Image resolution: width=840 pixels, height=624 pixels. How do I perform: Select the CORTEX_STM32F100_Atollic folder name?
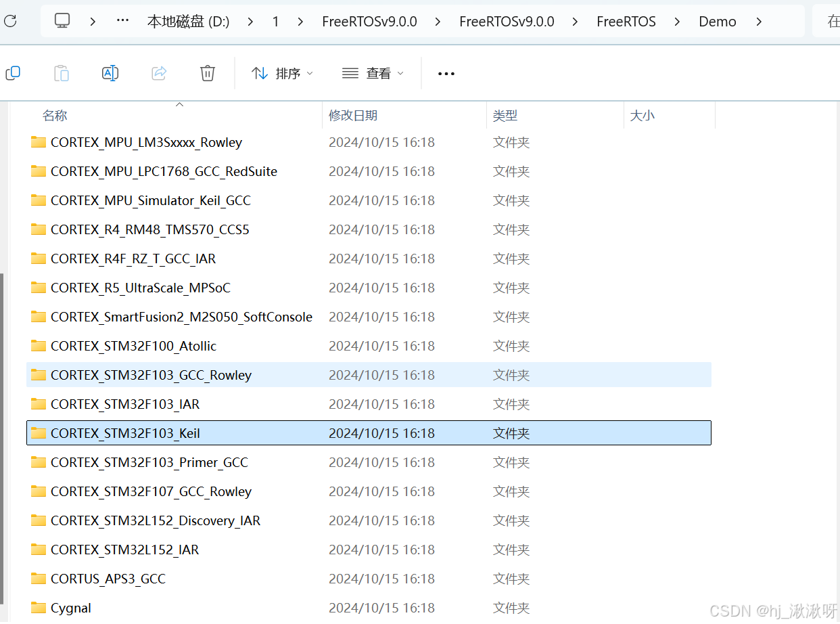[133, 346]
